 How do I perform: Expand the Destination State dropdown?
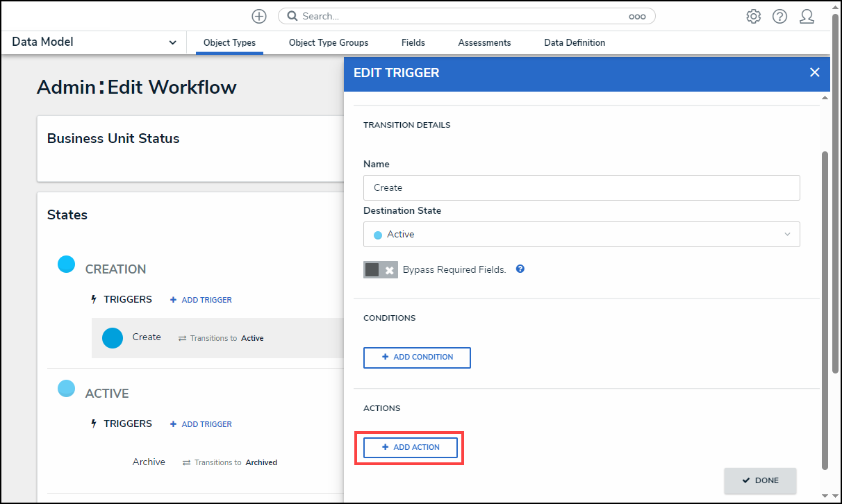[581, 235]
